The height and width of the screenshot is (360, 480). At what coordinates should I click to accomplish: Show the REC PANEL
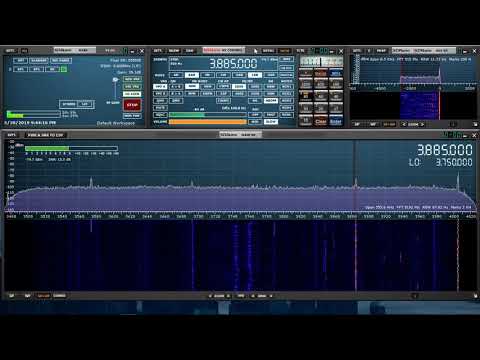coord(61,61)
